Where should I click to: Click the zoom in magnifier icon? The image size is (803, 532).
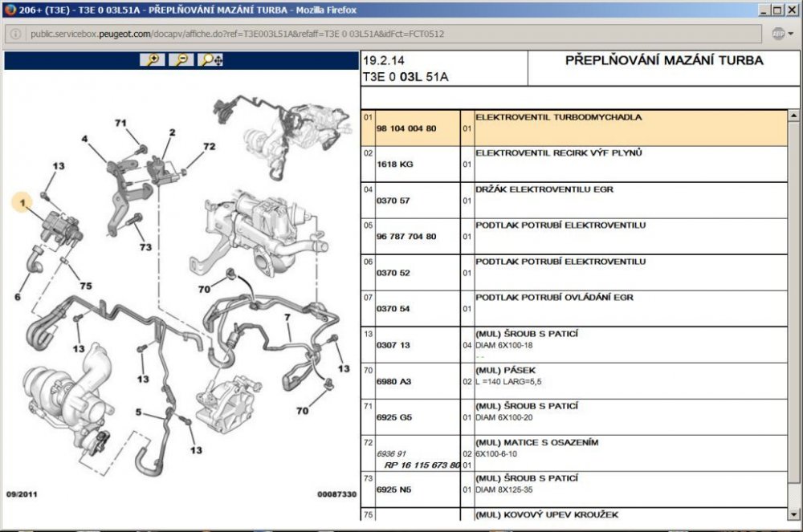pyautogui.click(x=153, y=60)
